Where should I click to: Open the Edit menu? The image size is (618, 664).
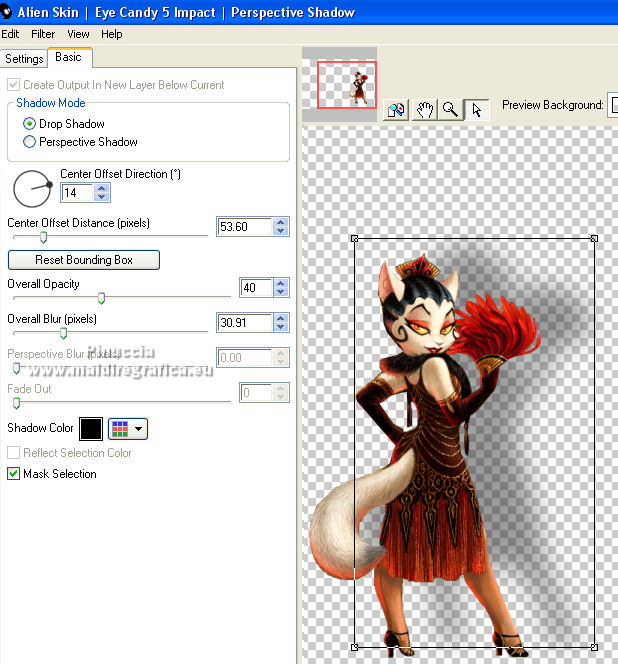tap(10, 34)
